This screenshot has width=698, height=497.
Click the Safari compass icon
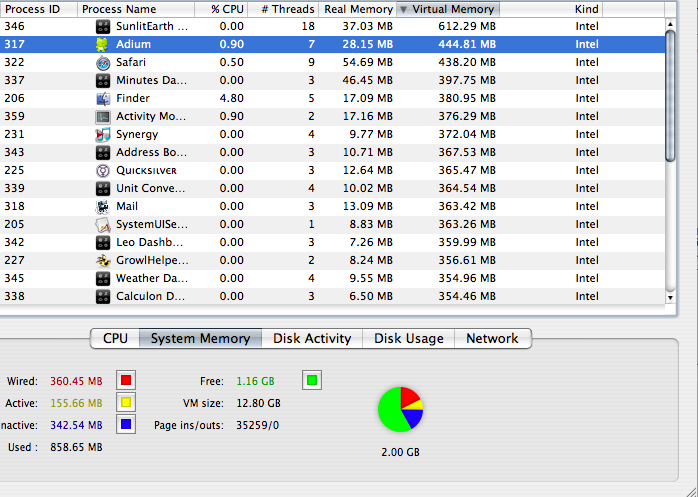tap(103, 63)
